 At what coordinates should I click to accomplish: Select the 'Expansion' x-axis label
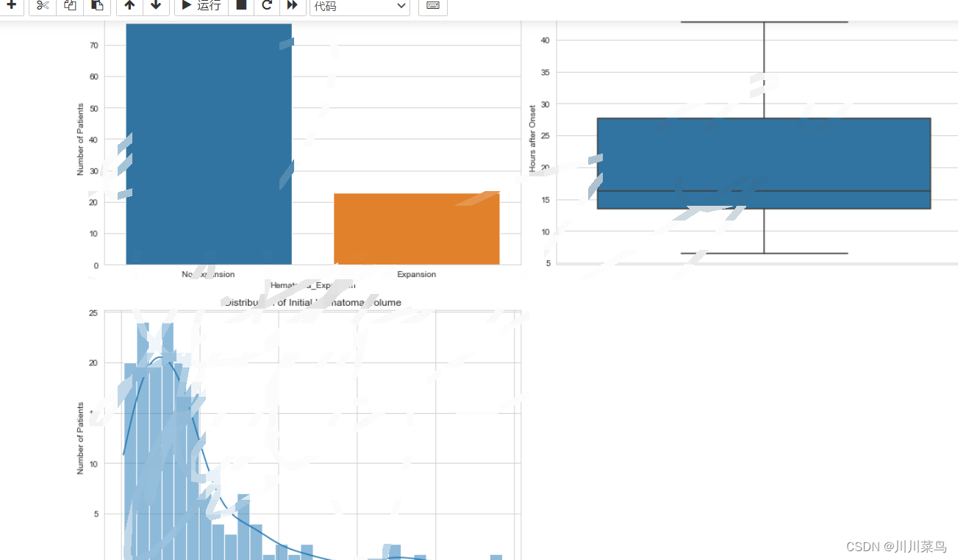pos(416,274)
